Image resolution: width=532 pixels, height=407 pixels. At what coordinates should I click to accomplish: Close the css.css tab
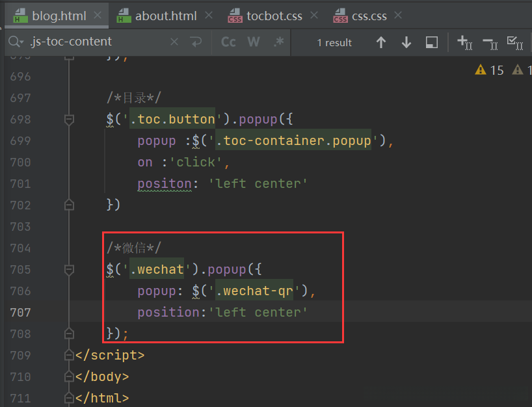pos(398,15)
